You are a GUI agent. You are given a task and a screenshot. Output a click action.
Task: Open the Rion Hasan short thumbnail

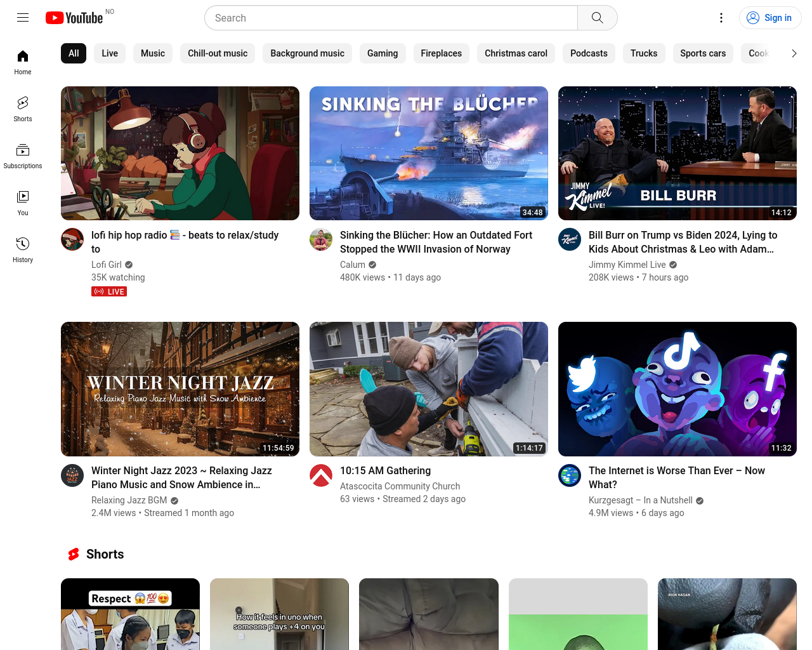pyautogui.click(x=727, y=614)
